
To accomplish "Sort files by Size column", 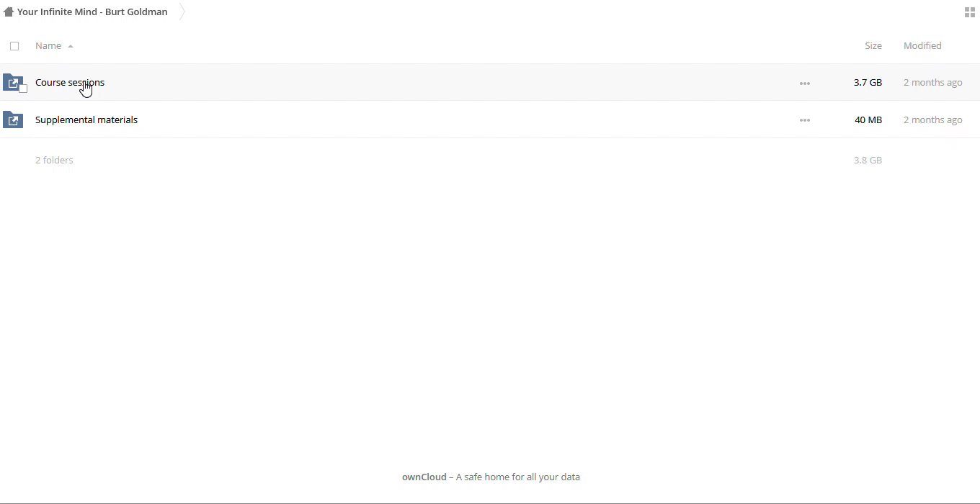I will [873, 46].
